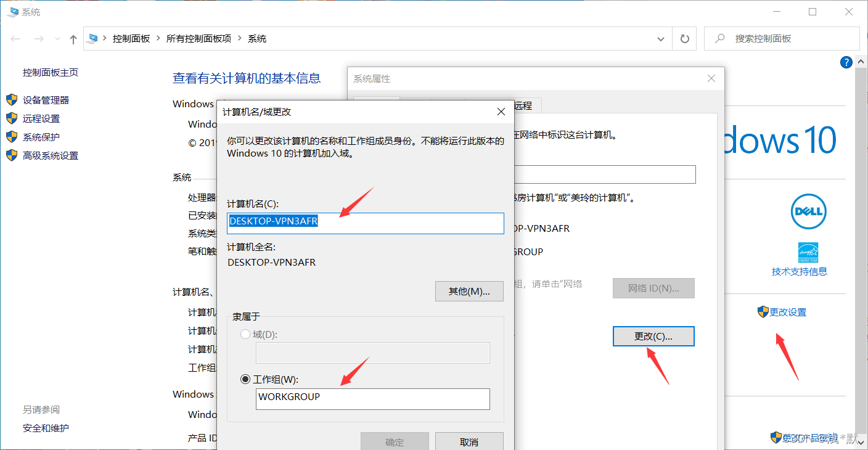Select the 工作组(W) radio button
The width and height of the screenshot is (868, 450).
tap(245, 378)
